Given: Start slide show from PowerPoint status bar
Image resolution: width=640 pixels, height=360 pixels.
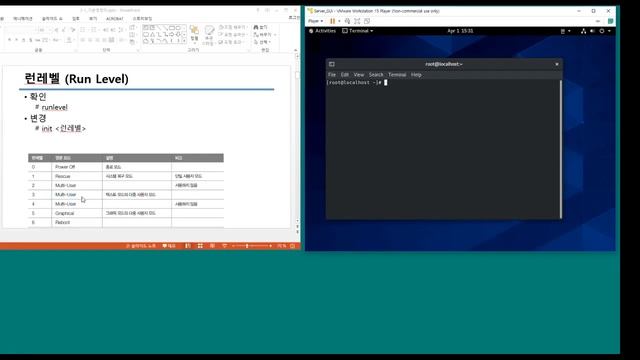Looking at the screenshot, I should point(224,246).
